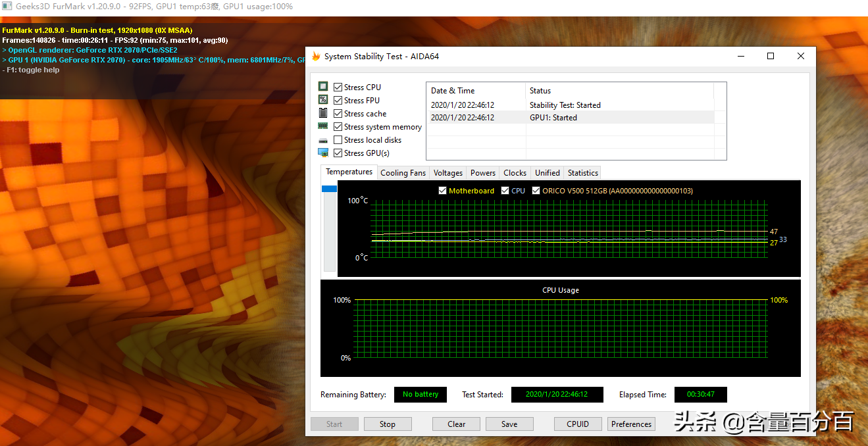Maximize the AIDA64 window
Image resolution: width=868 pixels, height=446 pixels.
click(771, 57)
